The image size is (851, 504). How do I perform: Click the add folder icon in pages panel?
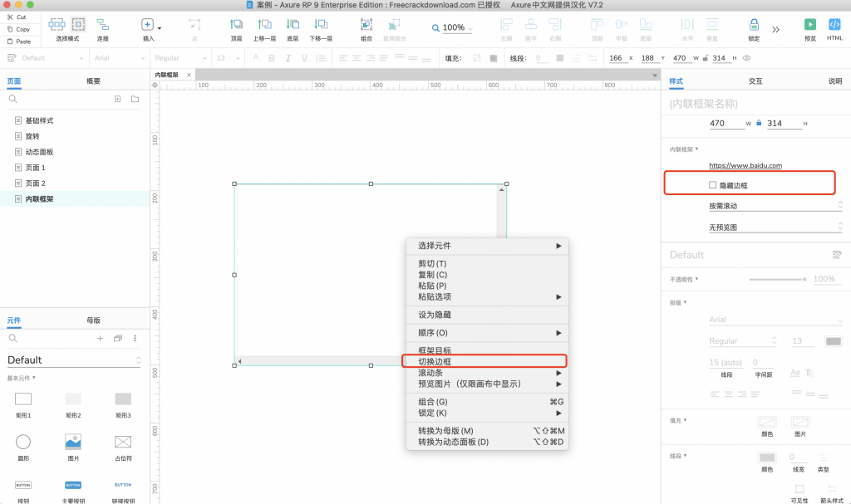coord(135,99)
